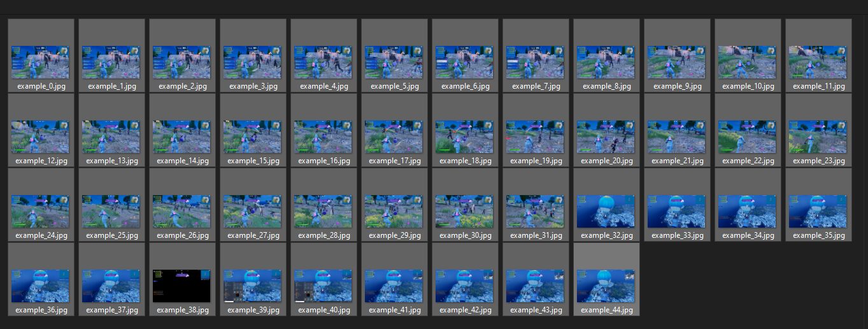This screenshot has width=868, height=329.
Task: Click the example_42.jpg image
Action: coord(464,286)
